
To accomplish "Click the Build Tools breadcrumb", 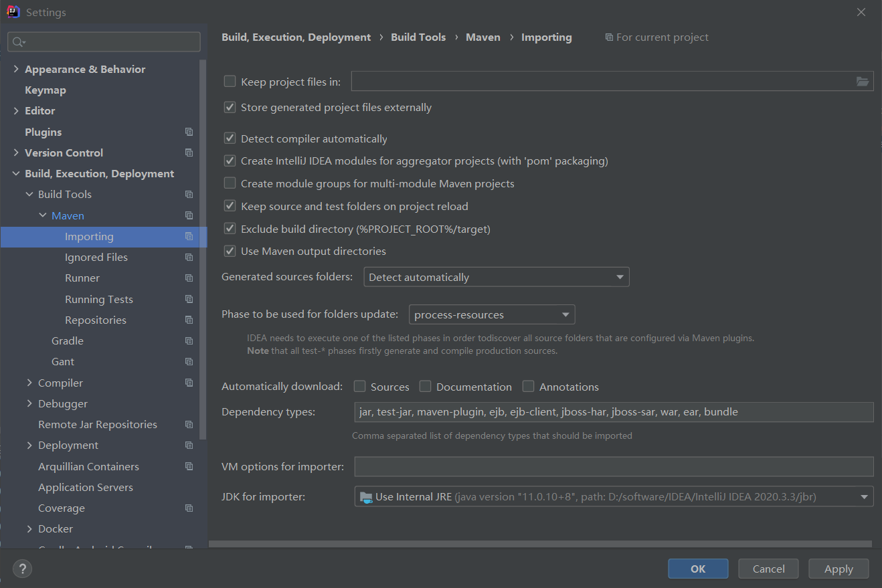I will click(418, 37).
